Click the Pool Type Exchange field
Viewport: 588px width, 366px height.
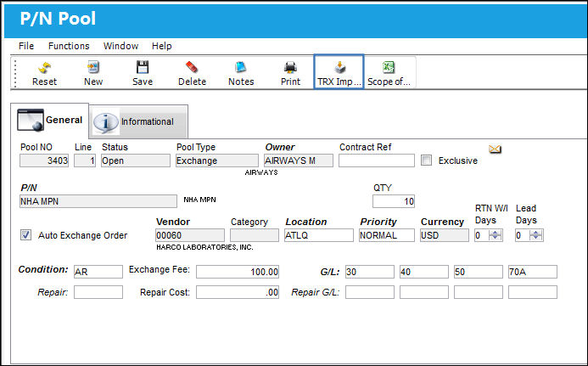pyautogui.click(x=217, y=160)
